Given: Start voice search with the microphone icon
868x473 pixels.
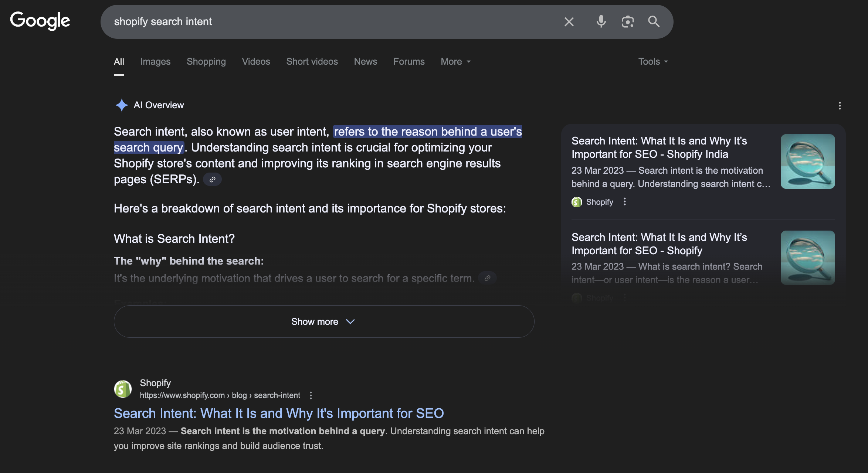Looking at the screenshot, I should 601,22.
